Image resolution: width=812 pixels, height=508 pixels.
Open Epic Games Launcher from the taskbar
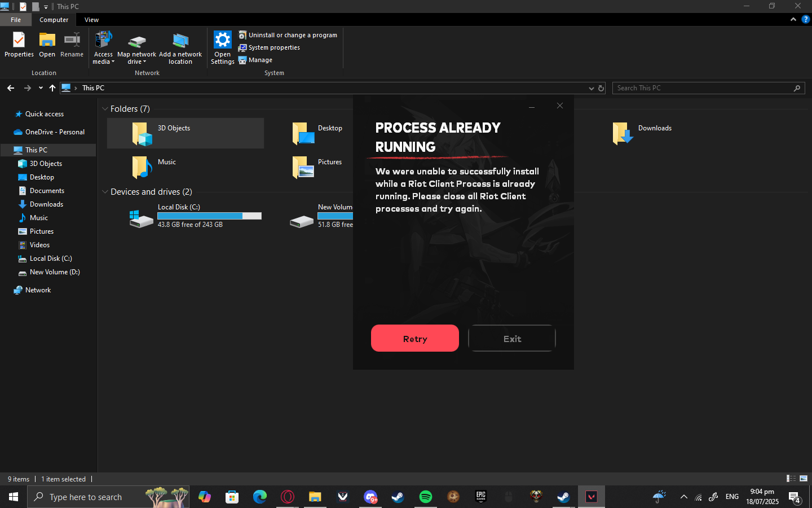480,497
